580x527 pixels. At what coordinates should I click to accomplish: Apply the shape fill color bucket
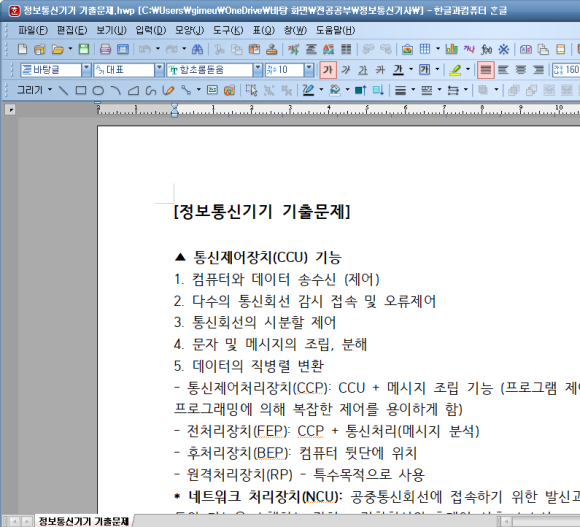pyautogui.click(x=334, y=90)
